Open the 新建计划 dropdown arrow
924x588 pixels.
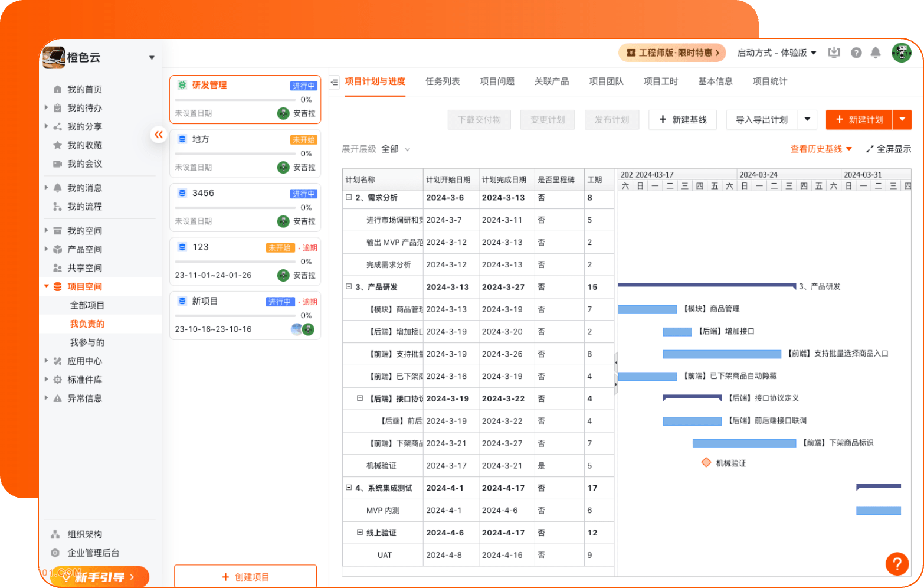point(902,120)
